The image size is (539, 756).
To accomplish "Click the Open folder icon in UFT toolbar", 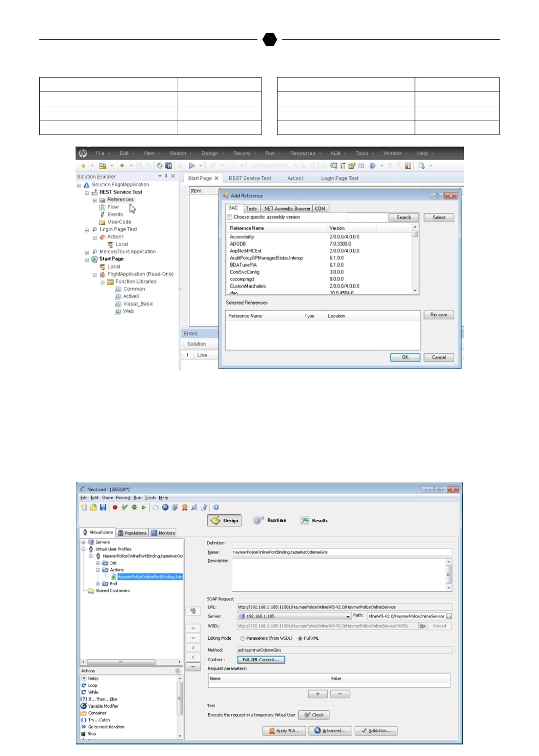I will click(x=103, y=166).
